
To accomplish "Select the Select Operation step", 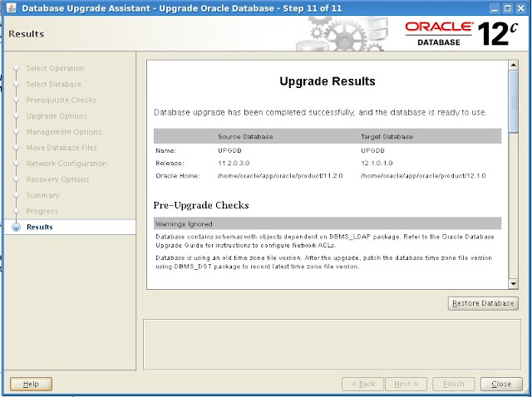I will click(x=56, y=68).
